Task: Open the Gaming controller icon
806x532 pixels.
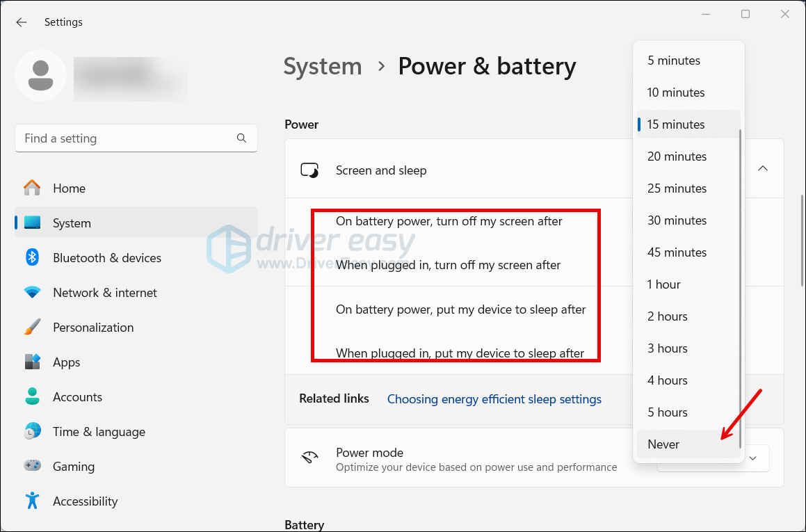Action: pos(32,467)
